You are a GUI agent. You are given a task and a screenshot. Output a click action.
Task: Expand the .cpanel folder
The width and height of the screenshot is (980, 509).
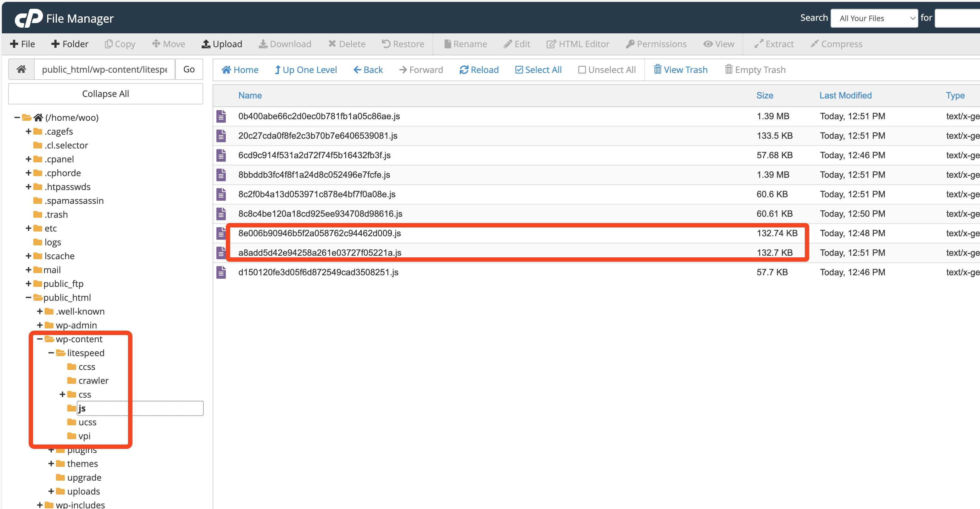(x=28, y=159)
